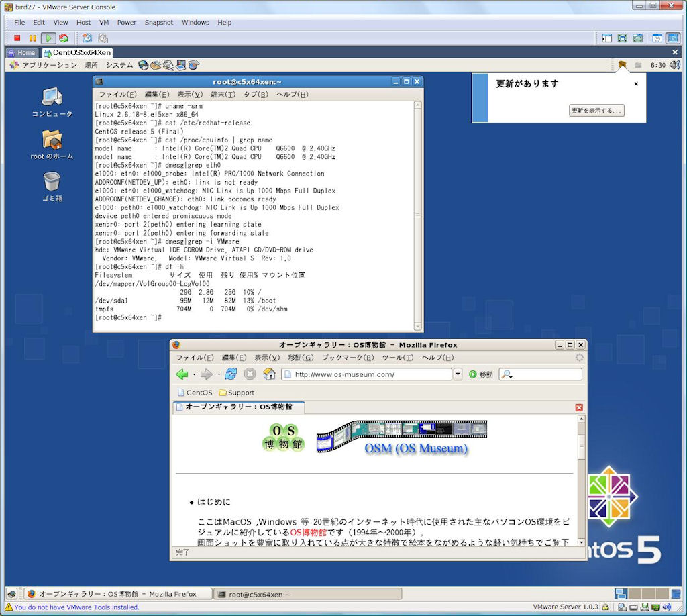Close the 更新があります notification bubble

pyautogui.click(x=636, y=83)
